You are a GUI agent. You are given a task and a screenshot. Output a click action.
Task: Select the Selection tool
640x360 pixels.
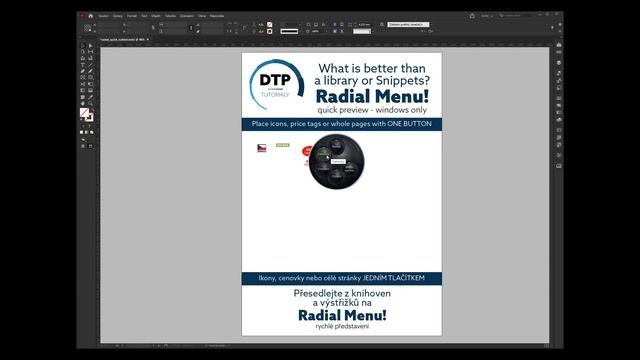(82, 46)
